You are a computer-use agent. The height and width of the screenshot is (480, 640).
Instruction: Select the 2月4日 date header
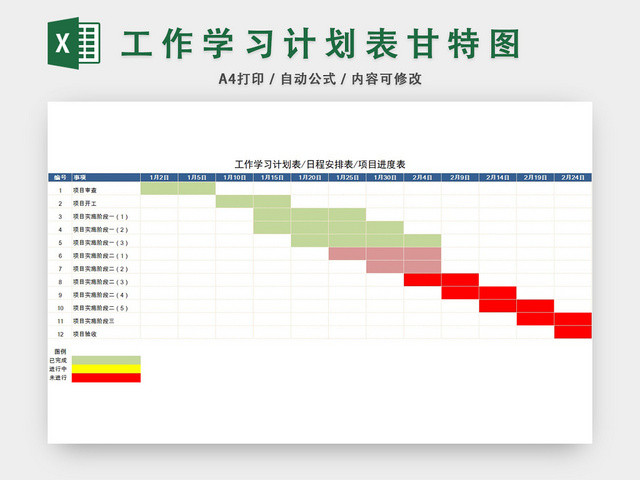point(422,178)
